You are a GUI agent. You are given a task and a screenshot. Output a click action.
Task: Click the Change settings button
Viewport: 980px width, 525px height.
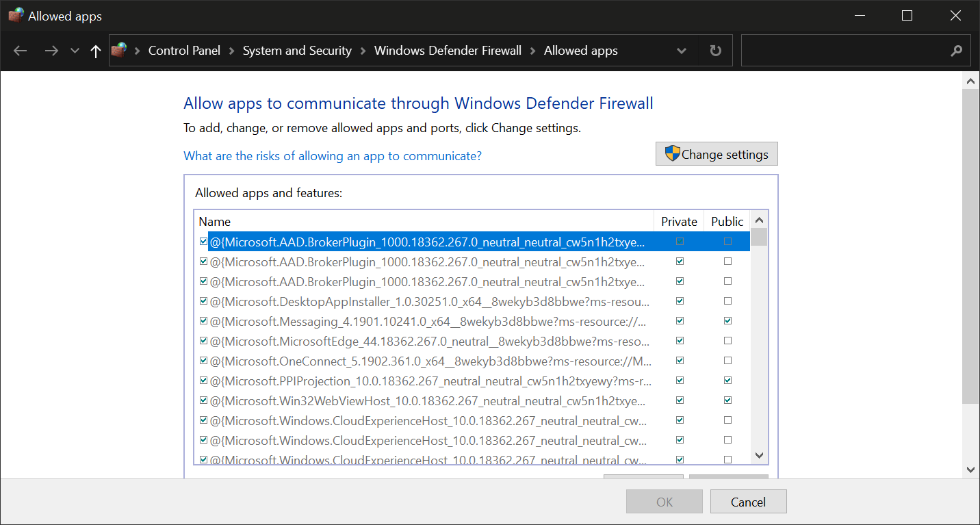click(717, 154)
